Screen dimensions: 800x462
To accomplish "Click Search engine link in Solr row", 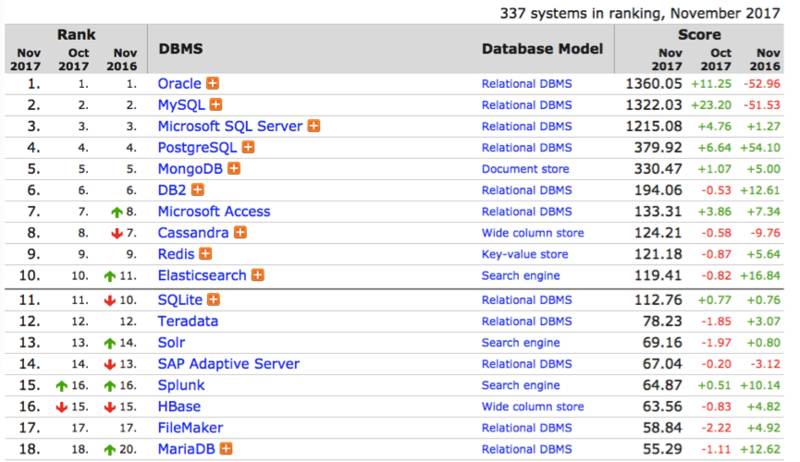I will tap(521, 343).
